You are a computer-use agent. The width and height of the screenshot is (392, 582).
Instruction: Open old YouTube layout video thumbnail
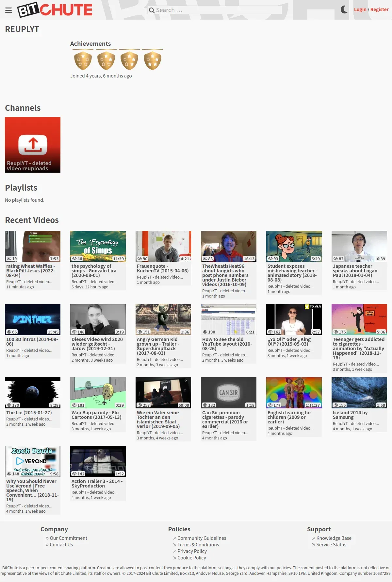229,319
